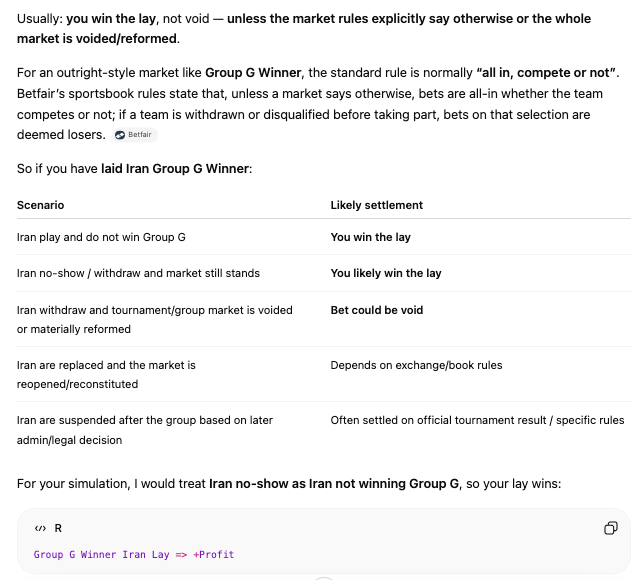Click the Betfair logo in citation
The height and width of the screenshot is (580, 643).
coord(120,135)
